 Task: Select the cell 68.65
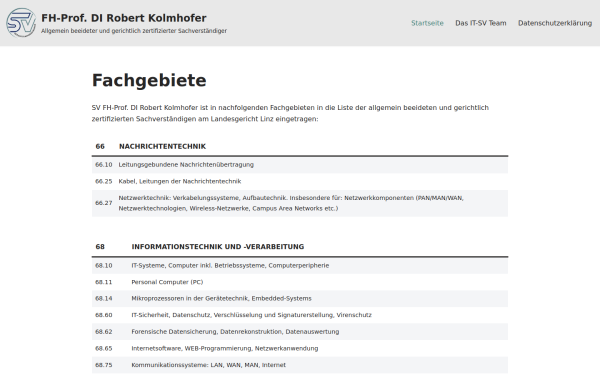coord(104,348)
